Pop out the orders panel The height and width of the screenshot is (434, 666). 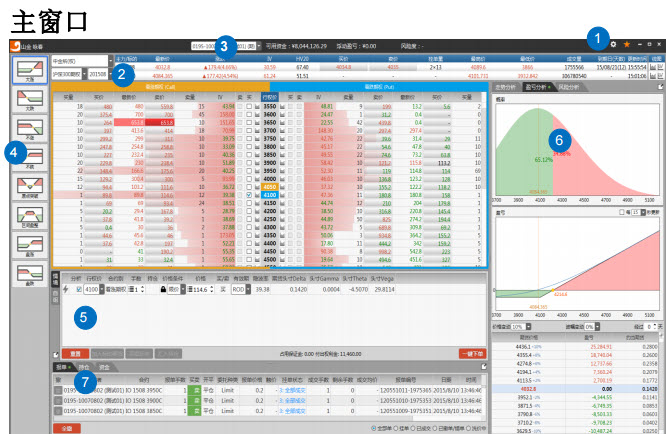pyautogui.click(x=483, y=367)
